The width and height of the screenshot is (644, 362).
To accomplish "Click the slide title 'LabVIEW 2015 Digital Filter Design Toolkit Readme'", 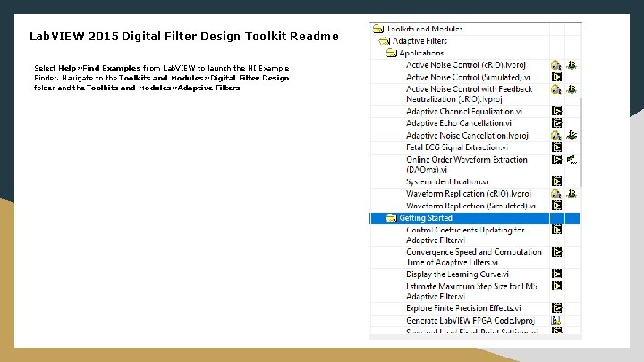I will (184, 37).
